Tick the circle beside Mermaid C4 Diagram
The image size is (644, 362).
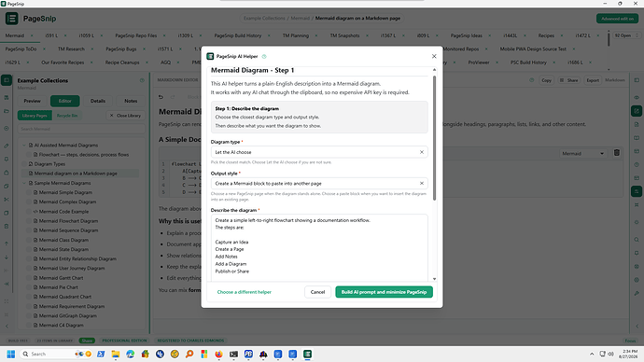[29, 325]
